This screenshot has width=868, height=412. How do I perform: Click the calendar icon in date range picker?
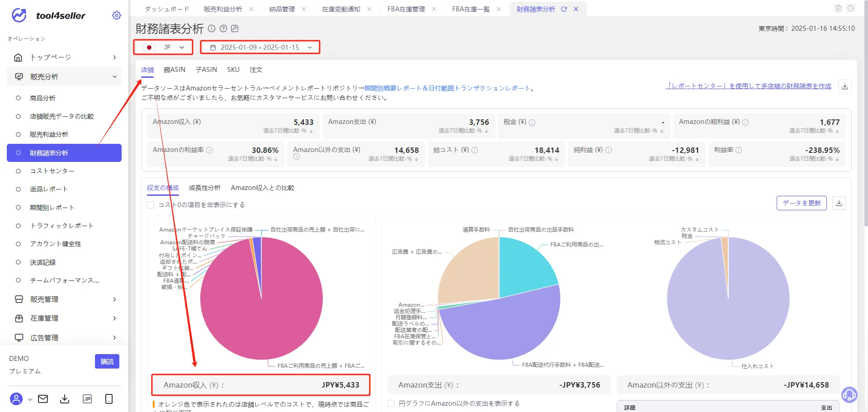click(x=213, y=47)
